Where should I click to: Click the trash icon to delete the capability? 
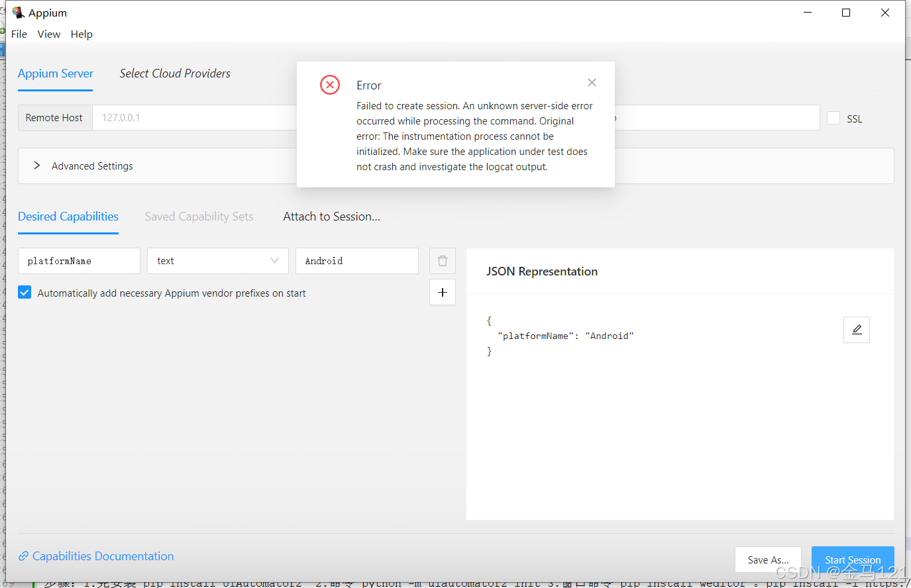pyautogui.click(x=442, y=260)
